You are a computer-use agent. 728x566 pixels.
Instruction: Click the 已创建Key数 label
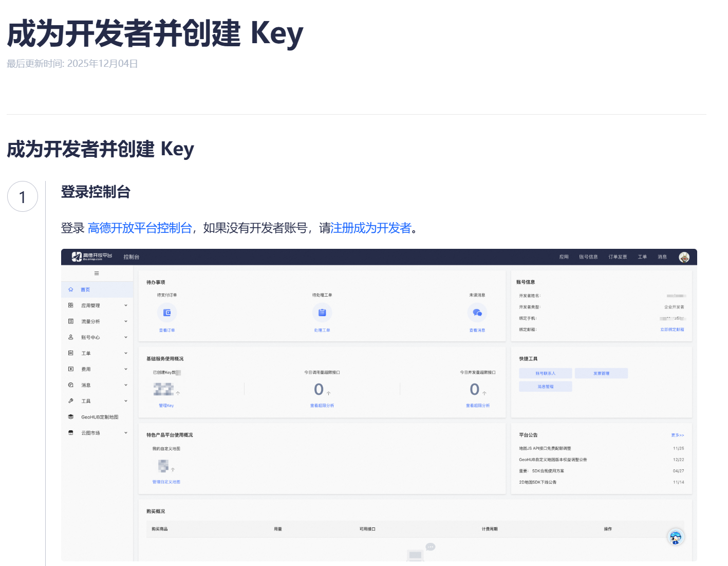coord(164,373)
